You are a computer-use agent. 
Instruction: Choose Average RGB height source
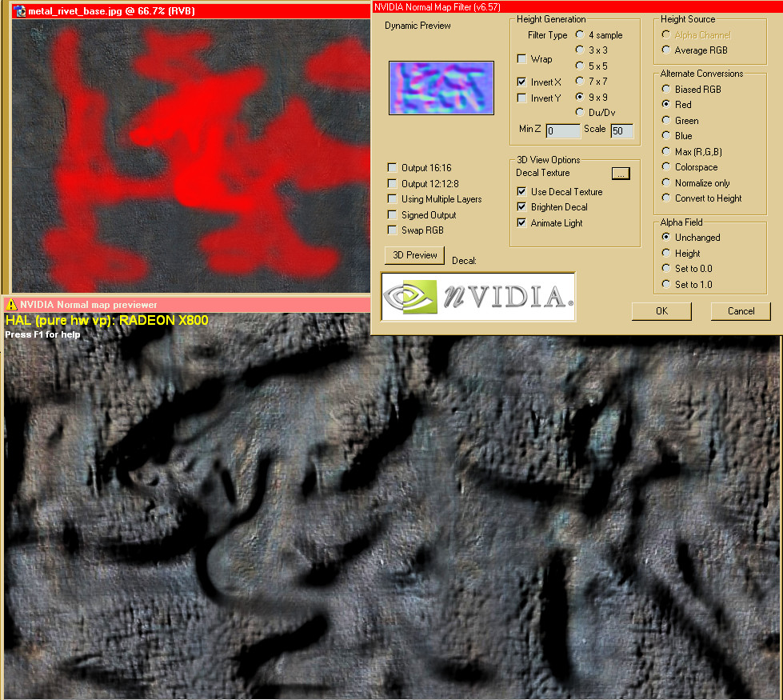coord(666,50)
